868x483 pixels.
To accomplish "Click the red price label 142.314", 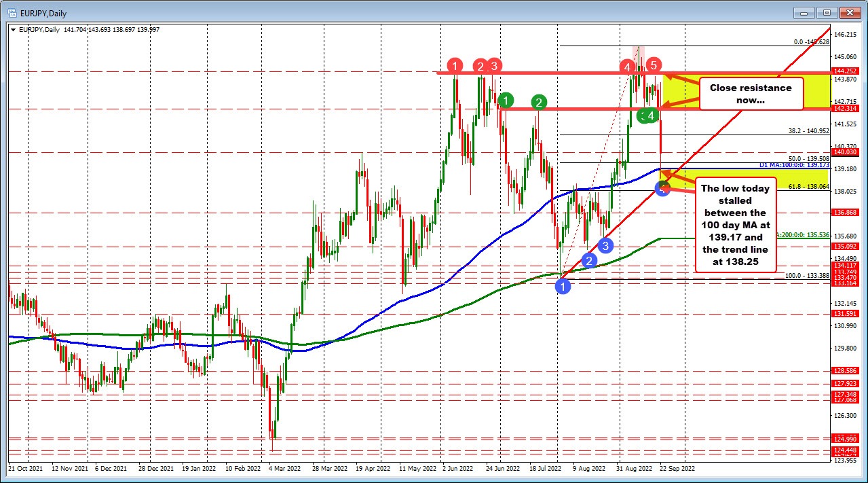I will point(844,108).
